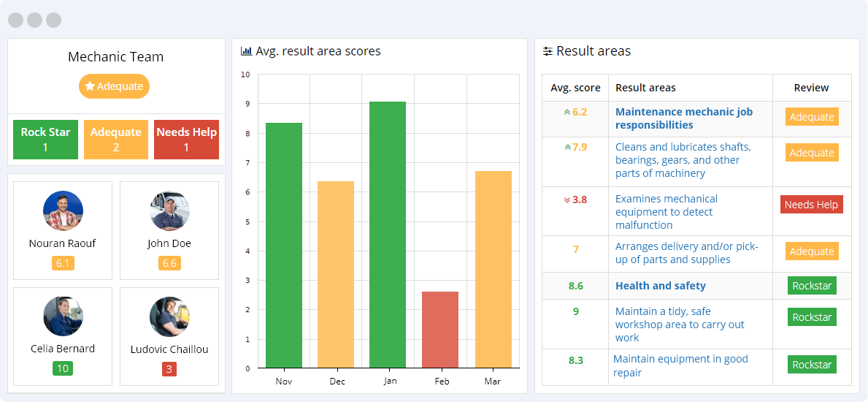The image size is (868, 402).
Task: Click the red Needs Help review badge
Action: pos(811,205)
